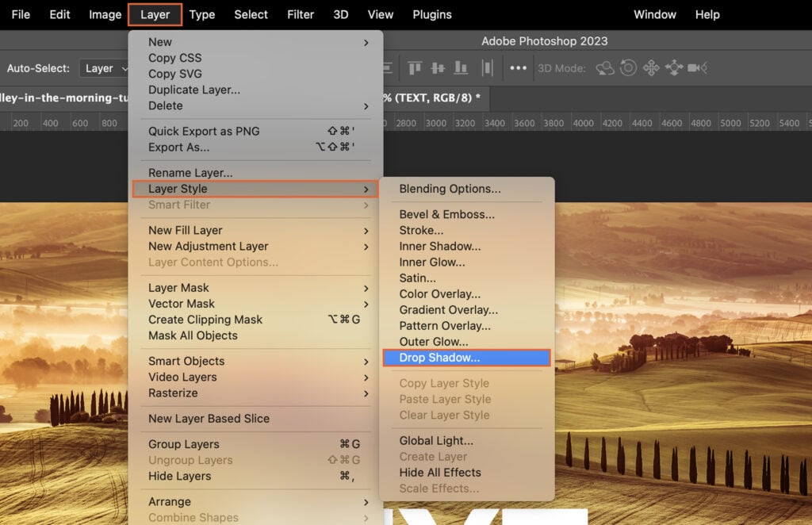Screen dimensions: 812x525
Task: Click the align bottom edges icon
Action: [461, 69]
